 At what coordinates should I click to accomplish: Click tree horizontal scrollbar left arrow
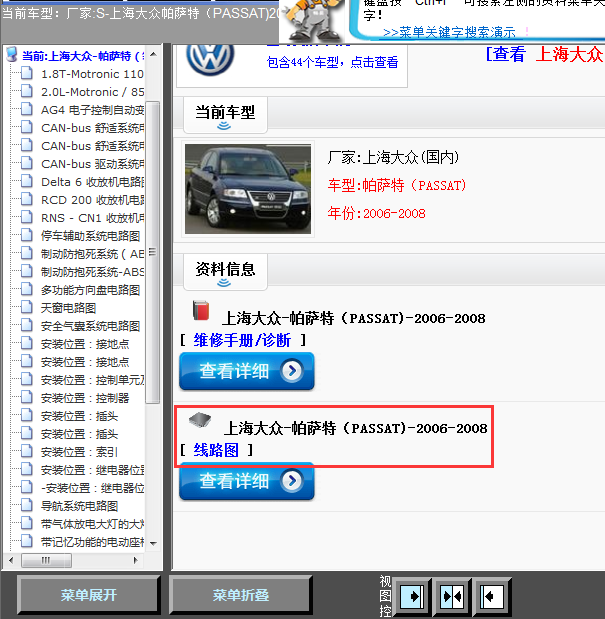[x=11, y=560]
